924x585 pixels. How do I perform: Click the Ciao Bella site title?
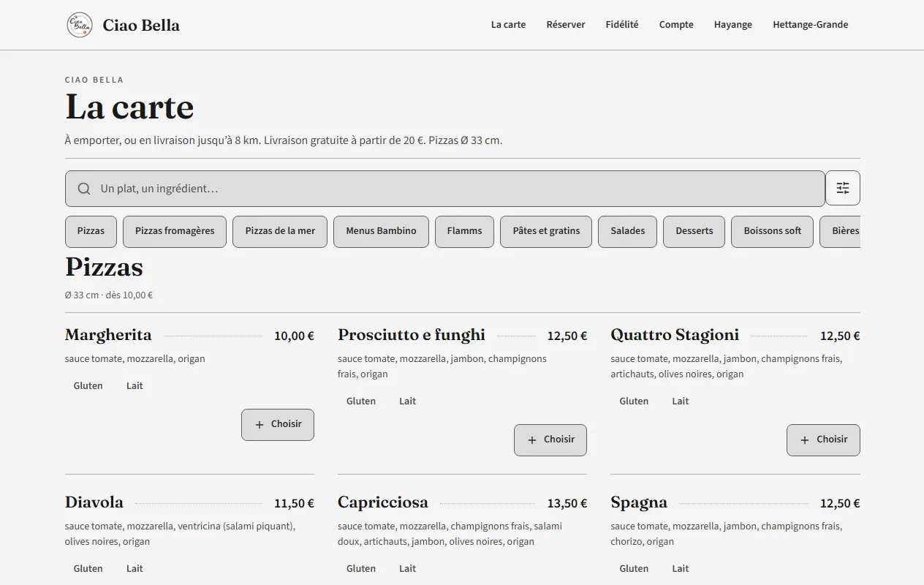click(141, 25)
